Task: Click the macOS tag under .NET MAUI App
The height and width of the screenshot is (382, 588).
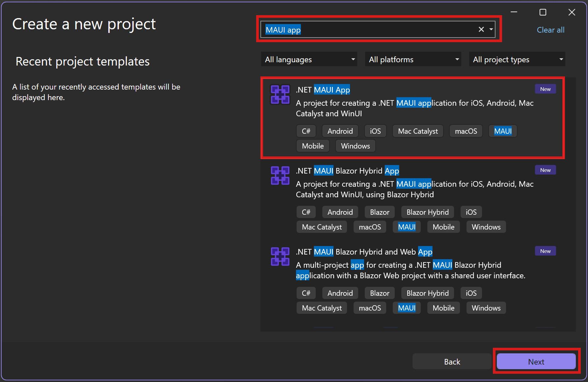Action: click(x=466, y=131)
